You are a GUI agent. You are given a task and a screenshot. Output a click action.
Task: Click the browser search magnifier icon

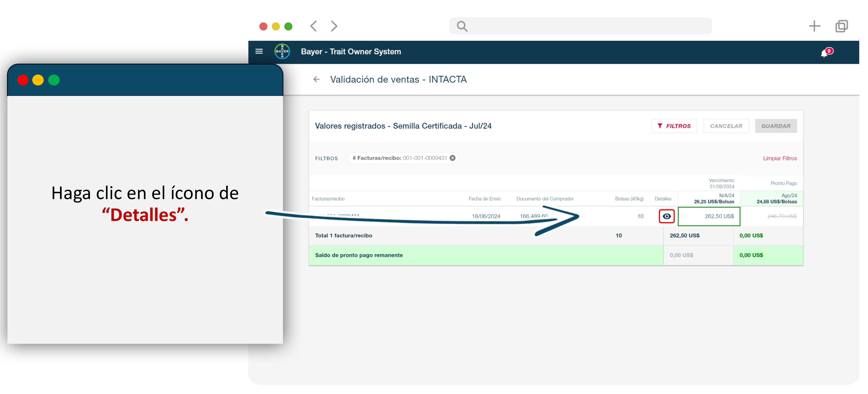tap(462, 26)
